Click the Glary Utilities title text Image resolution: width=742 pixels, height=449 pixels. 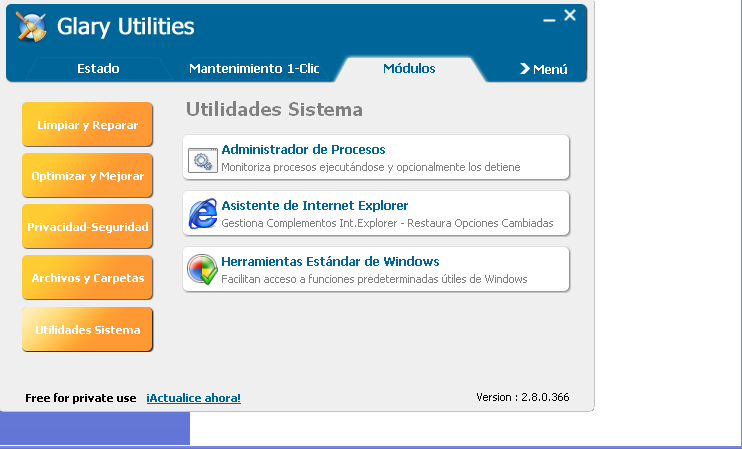tap(125, 26)
